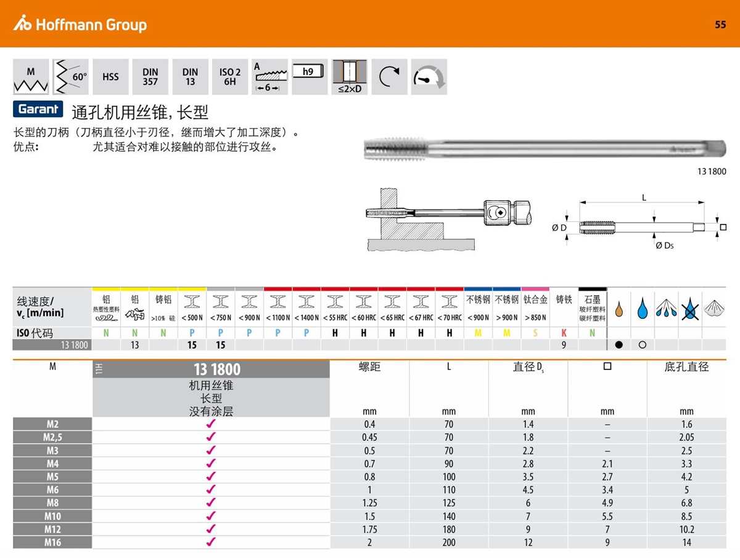Image resolution: width=740 pixels, height=560 pixels.
Task: Click the curly chip icon under 热塑性塑料
Action: (x=106, y=318)
